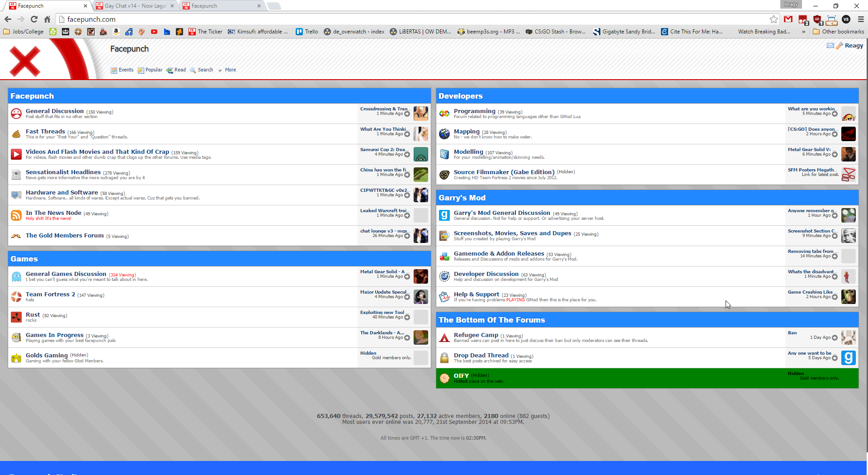The image size is (868, 475).
Task: Open the Sensationalist Headlines forum link
Action: point(63,172)
